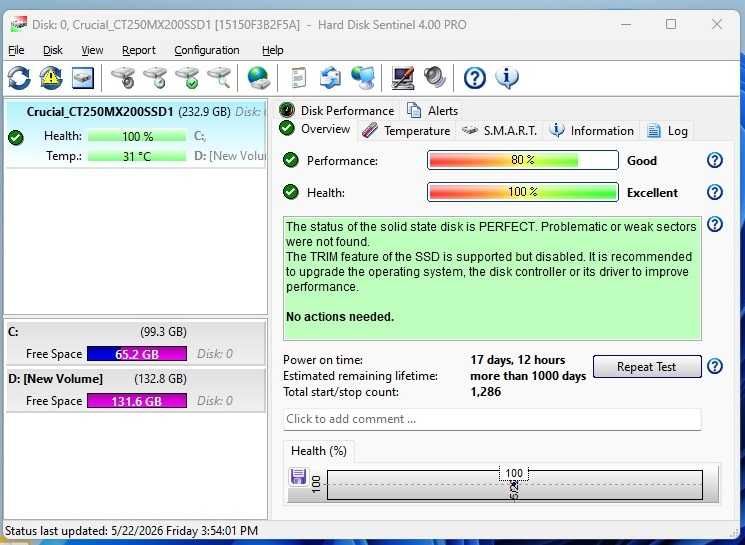Open the File menu
Image resolution: width=745 pixels, height=545 pixels.
(16, 50)
